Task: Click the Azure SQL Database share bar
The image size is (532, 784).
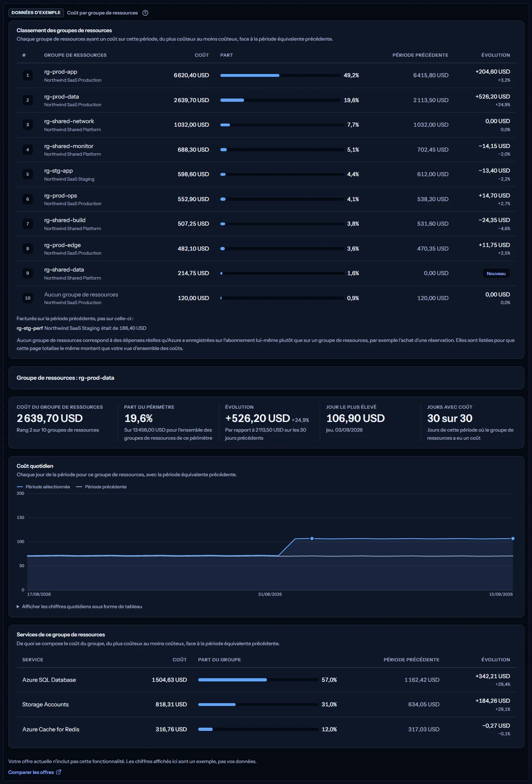Action: (258, 680)
